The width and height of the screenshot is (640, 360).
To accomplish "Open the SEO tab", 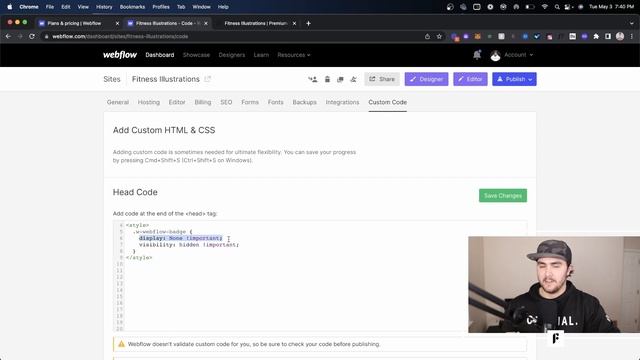I will (x=226, y=102).
